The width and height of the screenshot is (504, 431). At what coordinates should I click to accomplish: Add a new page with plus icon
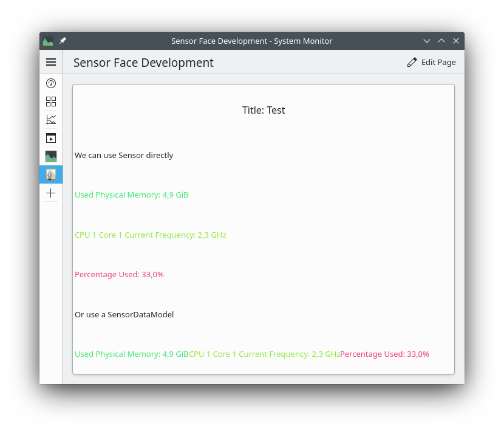tap(51, 193)
